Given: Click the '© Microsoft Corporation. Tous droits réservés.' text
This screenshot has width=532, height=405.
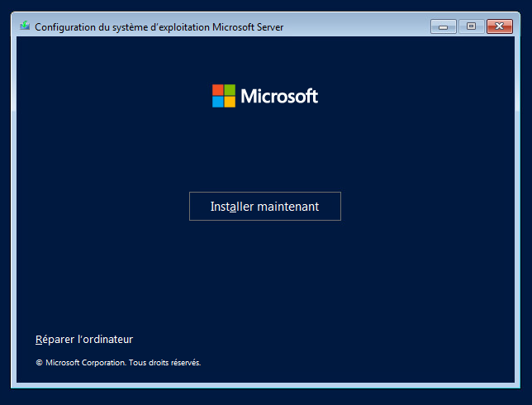Looking at the screenshot, I should tap(118, 363).
